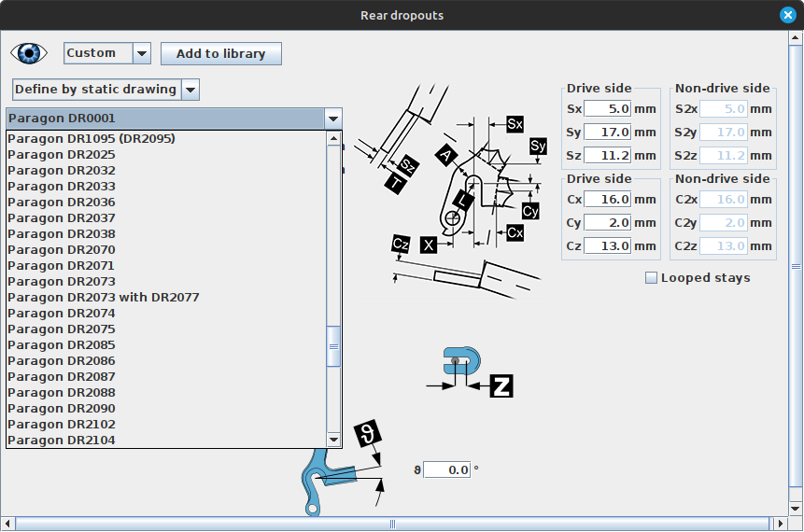Enable the Looped stays checkbox
The image size is (804, 532).
point(651,278)
